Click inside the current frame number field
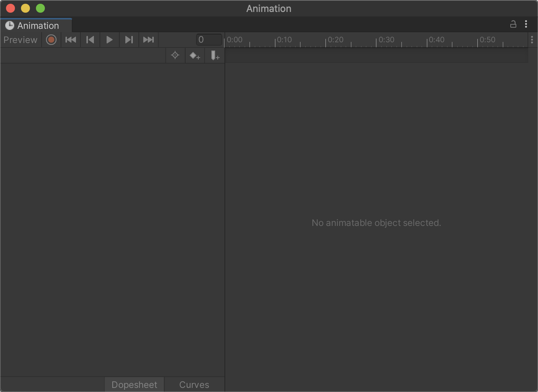538x392 pixels. coord(208,39)
